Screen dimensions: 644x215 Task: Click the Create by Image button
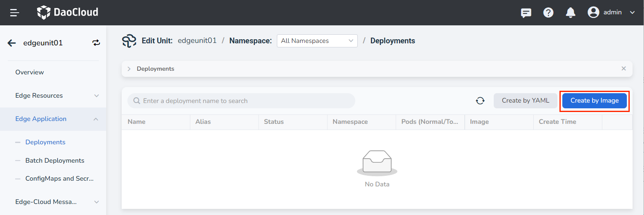(x=594, y=101)
